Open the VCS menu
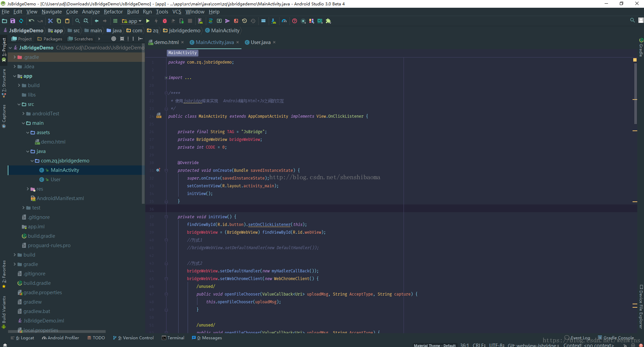This screenshot has width=644, height=347. (x=177, y=12)
